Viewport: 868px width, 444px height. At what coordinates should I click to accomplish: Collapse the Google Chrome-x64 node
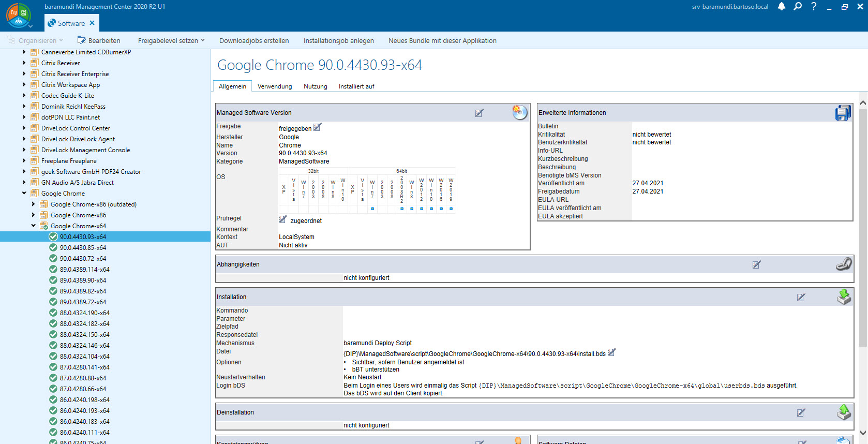coord(33,226)
